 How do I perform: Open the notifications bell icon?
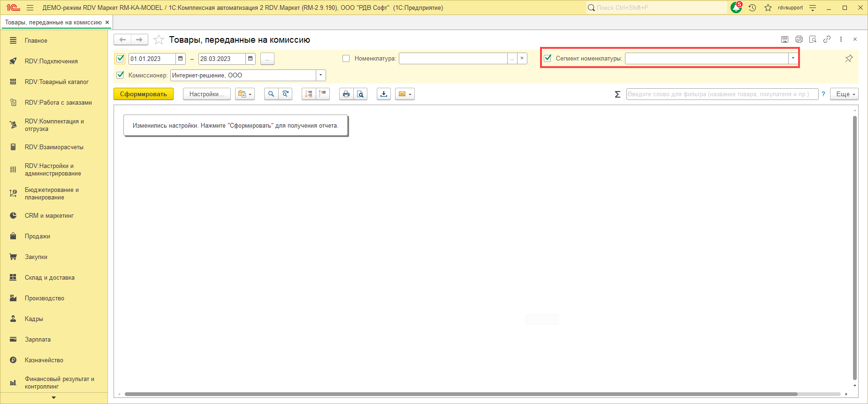[x=736, y=8]
